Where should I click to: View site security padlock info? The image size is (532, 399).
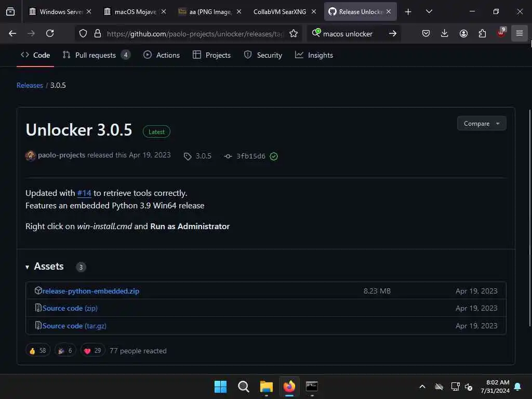97,34
